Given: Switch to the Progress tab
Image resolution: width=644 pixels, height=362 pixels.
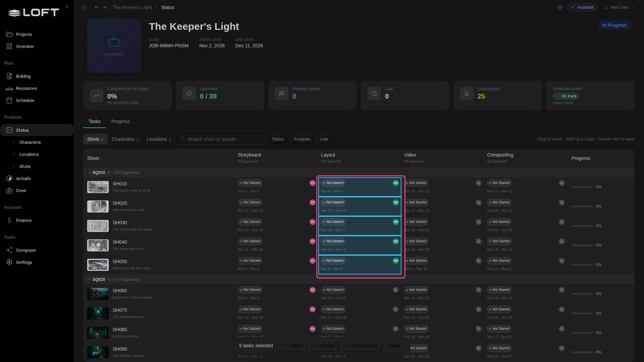Looking at the screenshot, I should [120, 121].
